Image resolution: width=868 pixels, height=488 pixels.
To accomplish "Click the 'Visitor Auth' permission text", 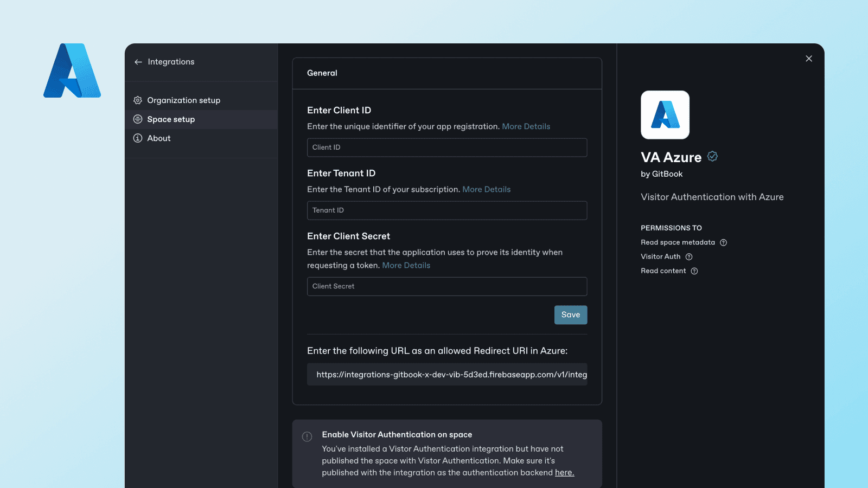I will [x=661, y=256].
